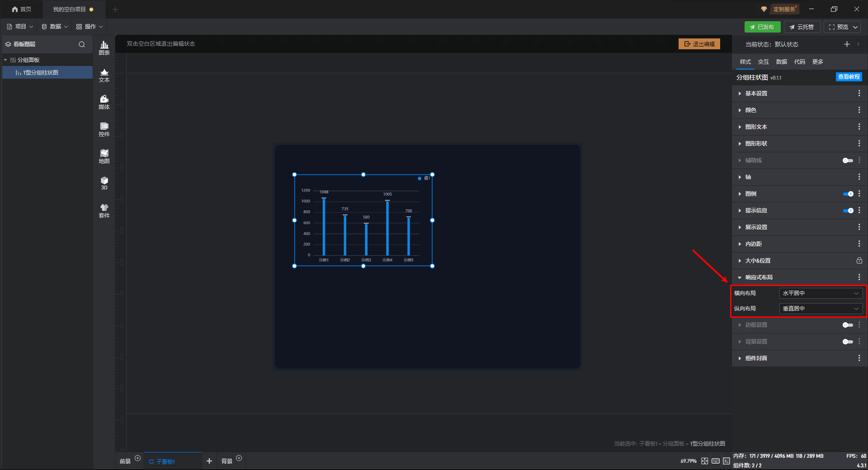Viewport: 868px width, 470px height.
Task: Switch to the 交互 tab
Action: coord(763,62)
